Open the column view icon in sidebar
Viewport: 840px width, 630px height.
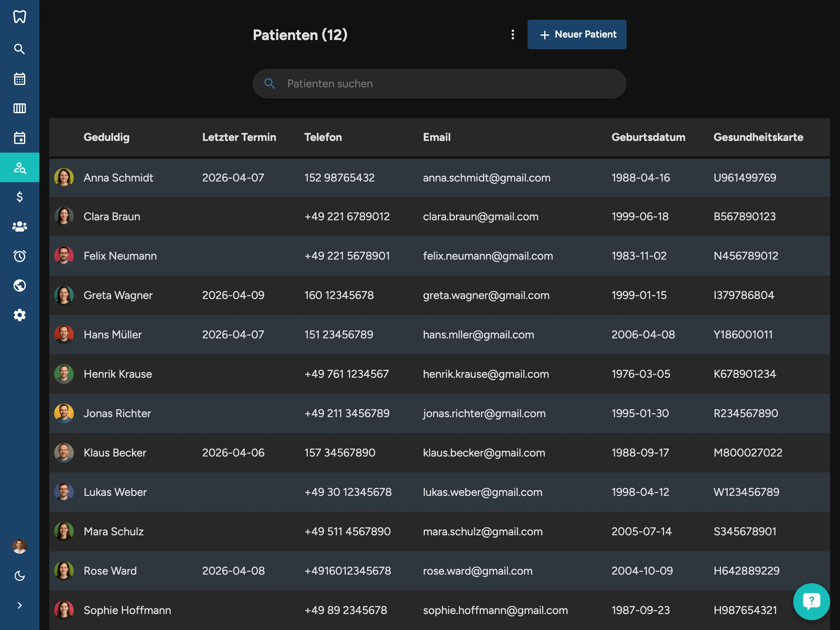click(x=19, y=108)
